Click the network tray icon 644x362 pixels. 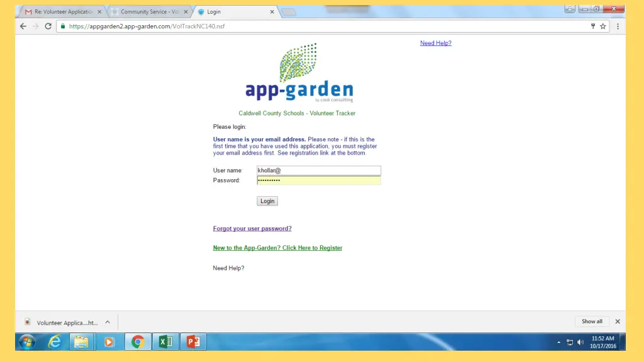click(x=570, y=343)
